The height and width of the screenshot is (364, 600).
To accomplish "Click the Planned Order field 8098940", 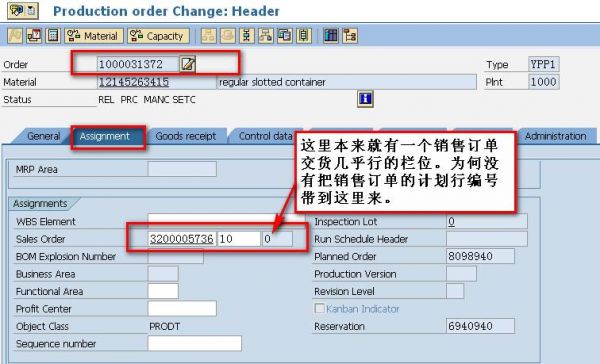I will pyautogui.click(x=480, y=256).
